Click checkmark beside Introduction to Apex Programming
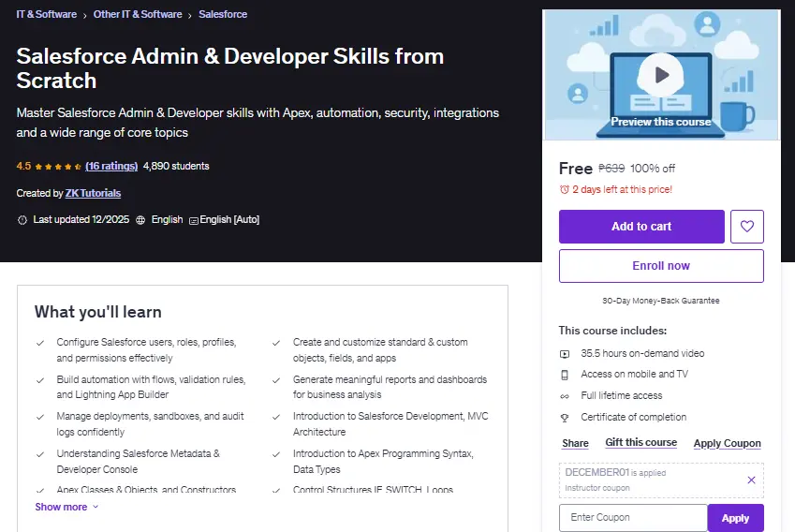The width and height of the screenshot is (795, 532). coord(276,454)
